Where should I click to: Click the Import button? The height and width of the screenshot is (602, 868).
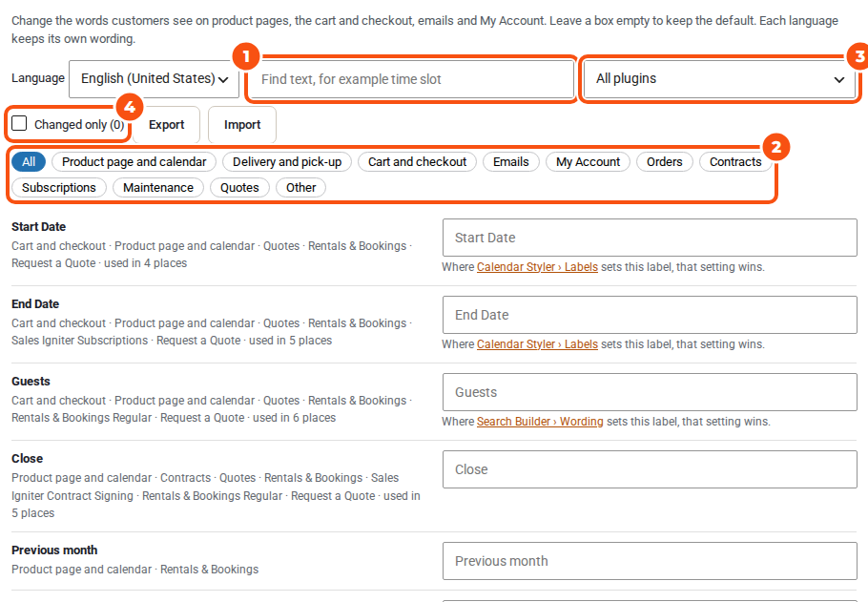(x=242, y=125)
